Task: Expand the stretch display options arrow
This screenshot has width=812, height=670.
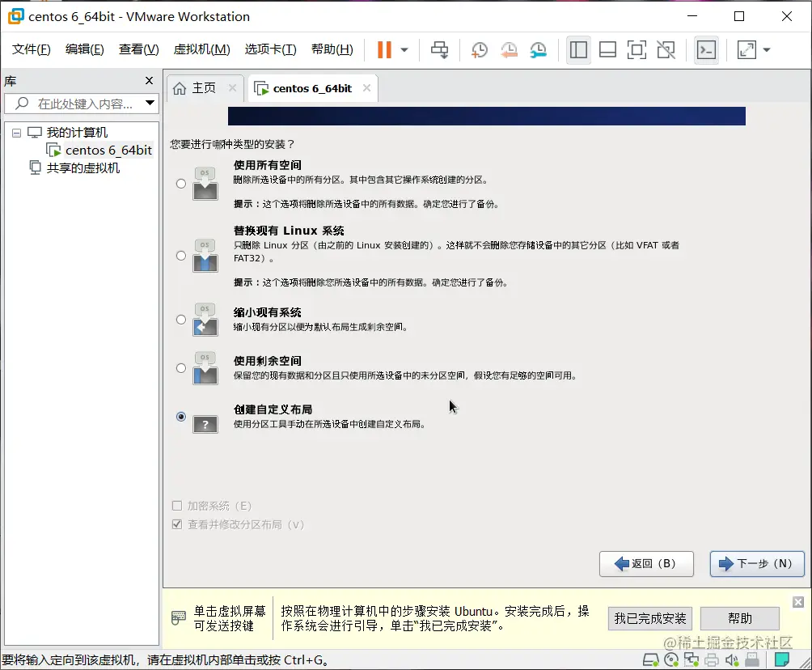Action: [x=767, y=50]
